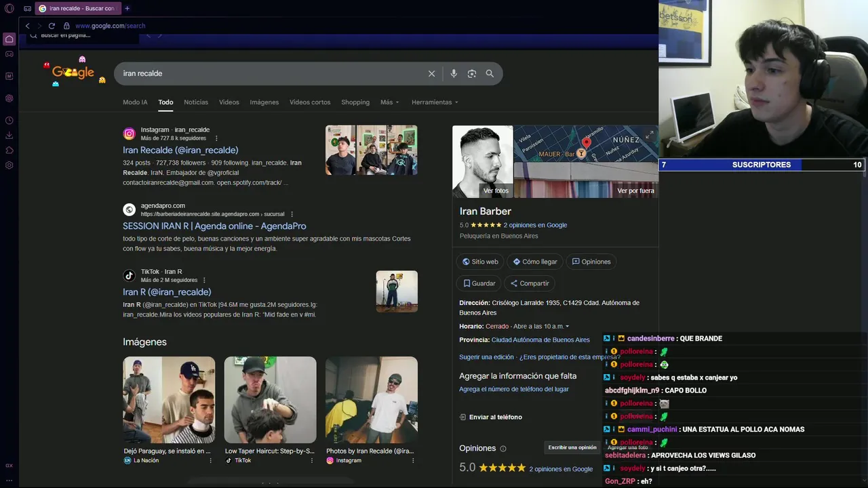This screenshot has width=868, height=488.
Task: Open the Opera menu logo
Action: click(x=9, y=9)
